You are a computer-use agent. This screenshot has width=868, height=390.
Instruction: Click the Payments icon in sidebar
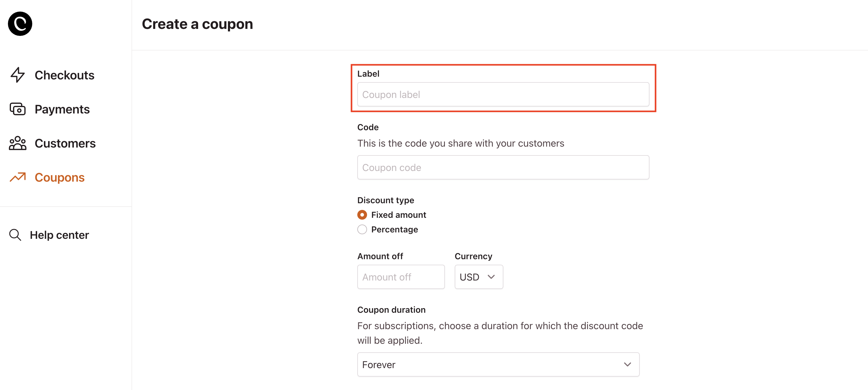17,109
